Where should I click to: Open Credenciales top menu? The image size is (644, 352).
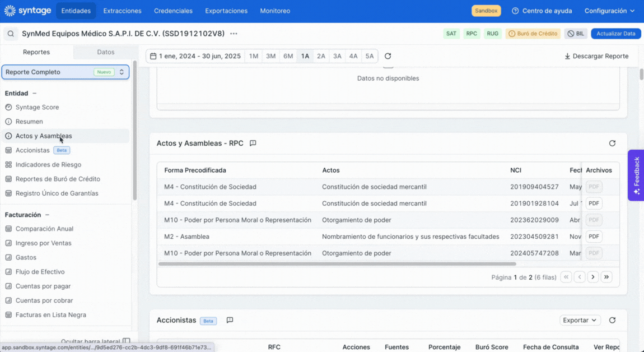tap(174, 11)
